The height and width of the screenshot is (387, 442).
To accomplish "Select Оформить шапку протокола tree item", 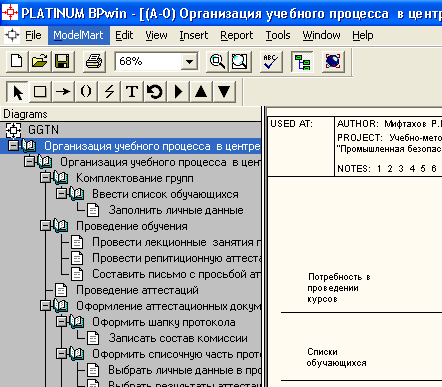I will pos(164,322).
